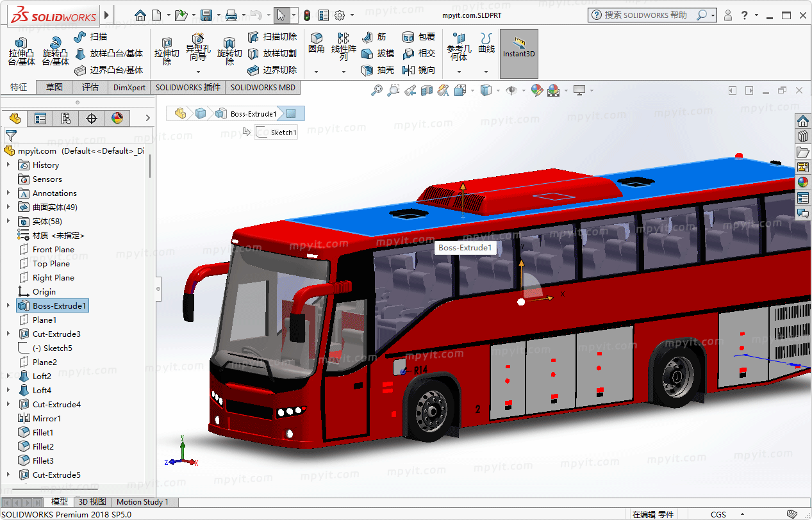Expand the Loft2 feature node
Screen dimensions: 812x520
[x=8, y=377]
